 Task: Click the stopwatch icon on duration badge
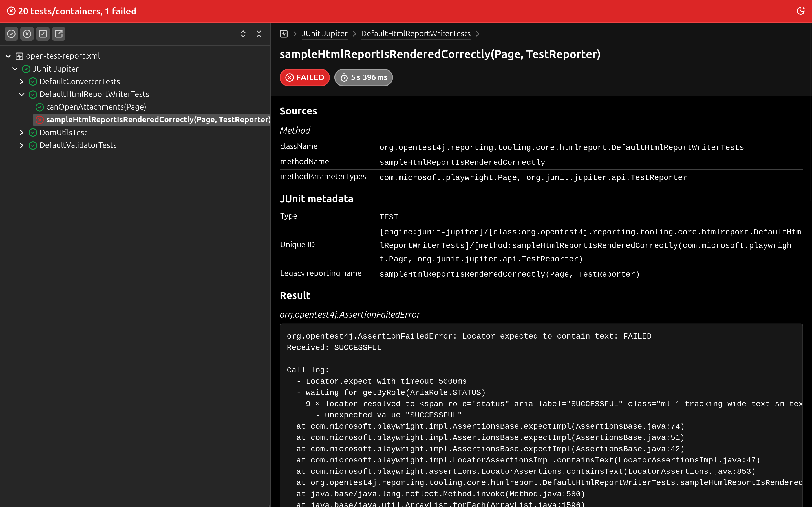click(344, 78)
